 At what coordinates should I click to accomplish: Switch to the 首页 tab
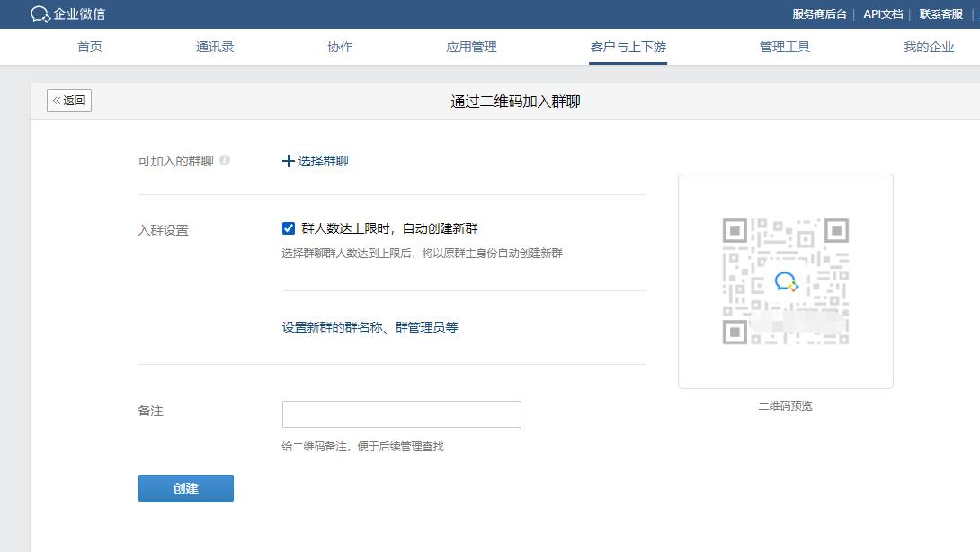[x=90, y=48]
